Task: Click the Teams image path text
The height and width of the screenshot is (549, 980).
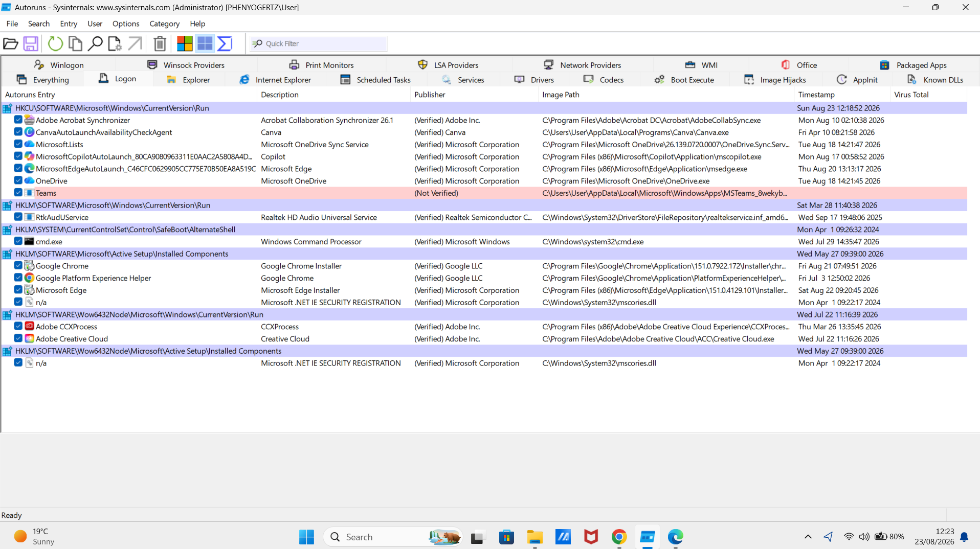Action: [x=664, y=193]
